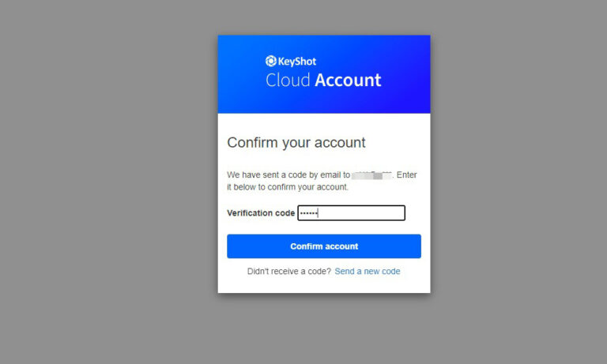607x364 pixels.
Task: Click the gray background left of the dialog
Action: coord(103,182)
